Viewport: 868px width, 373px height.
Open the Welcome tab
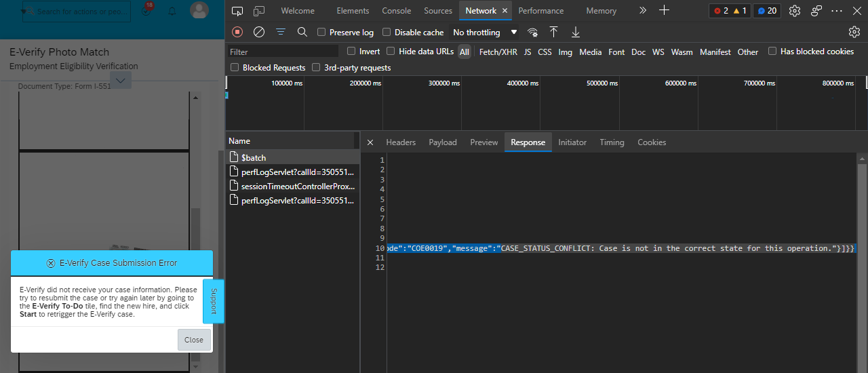click(x=298, y=11)
